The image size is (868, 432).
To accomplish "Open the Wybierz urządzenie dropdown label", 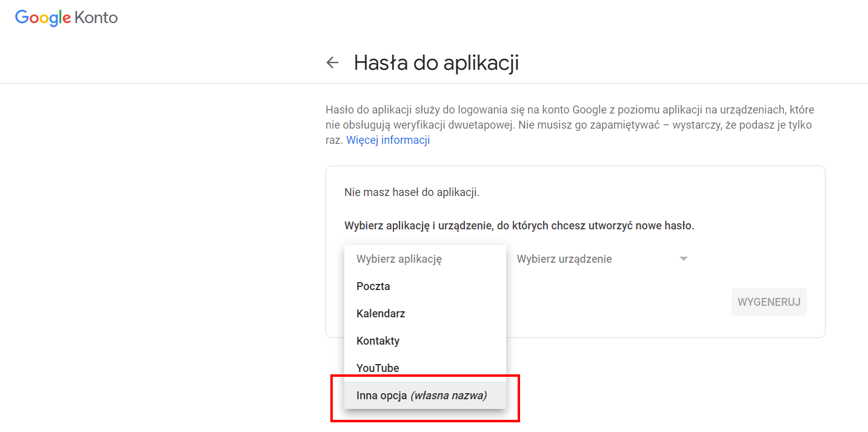I will point(564,259).
